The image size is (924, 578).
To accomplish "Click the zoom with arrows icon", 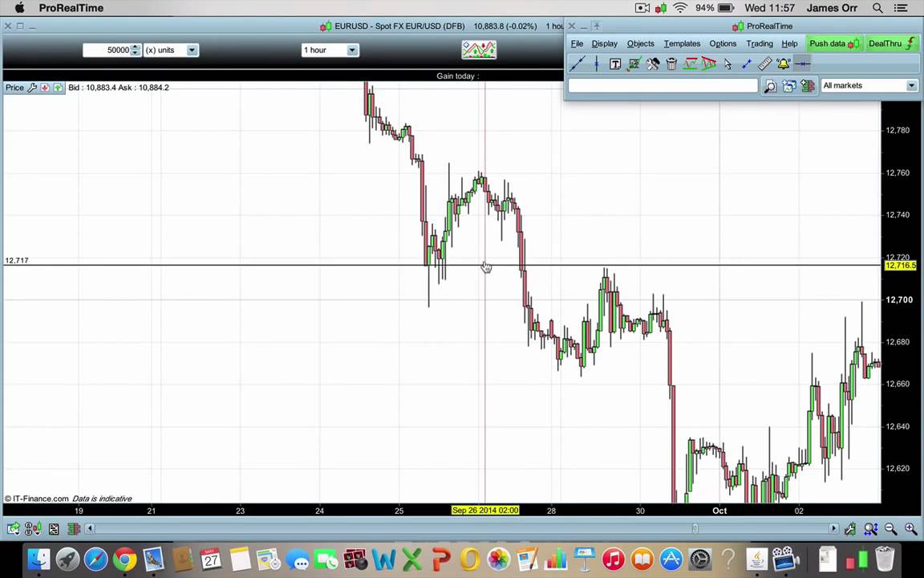I will pos(870,529).
